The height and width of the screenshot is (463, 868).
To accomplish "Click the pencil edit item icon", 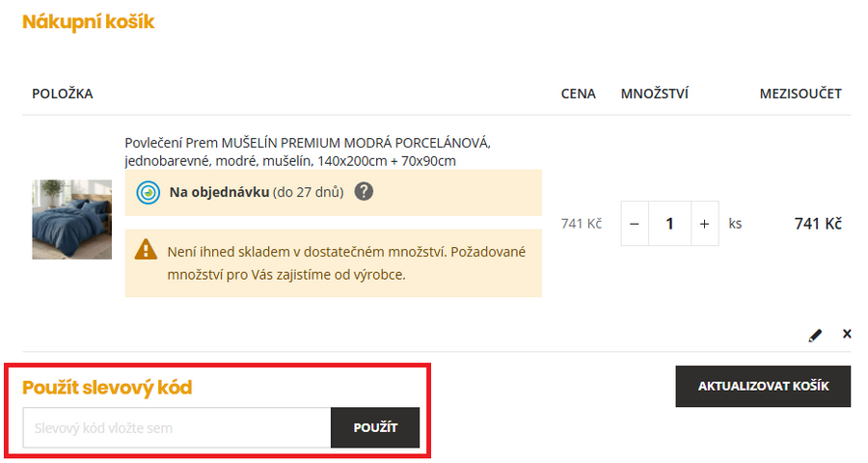I will [815, 335].
